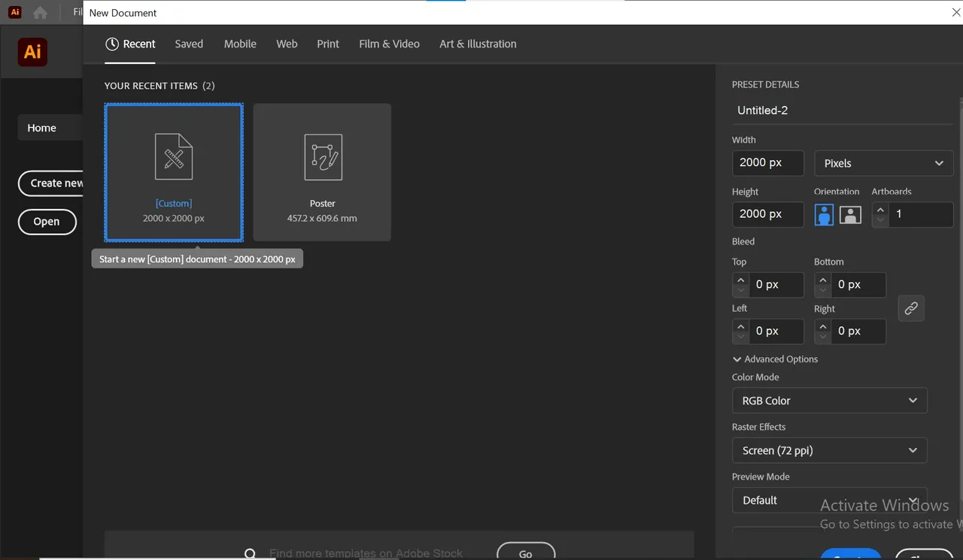The width and height of the screenshot is (963, 560).
Task: Close the New Document dialog
Action: pyautogui.click(x=956, y=12)
